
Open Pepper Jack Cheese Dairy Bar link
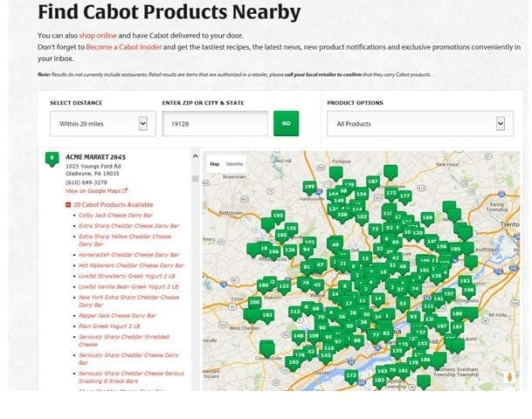click(x=117, y=316)
